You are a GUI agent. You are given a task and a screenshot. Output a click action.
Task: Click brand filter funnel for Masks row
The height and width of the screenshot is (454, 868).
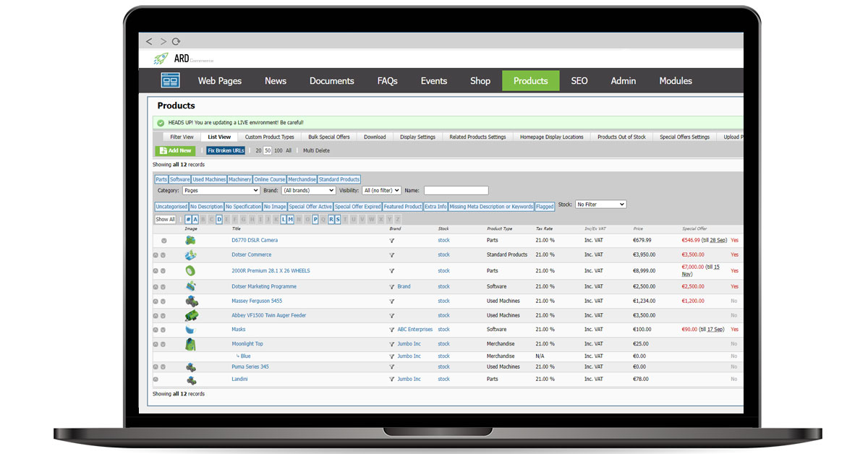392,330
